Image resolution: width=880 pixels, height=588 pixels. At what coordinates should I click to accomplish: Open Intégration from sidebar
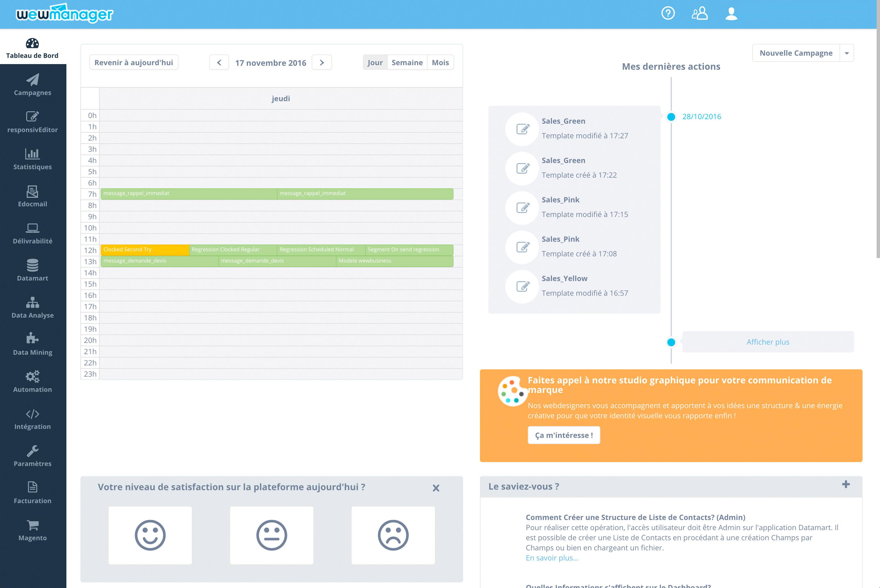[x=32, y=419]
